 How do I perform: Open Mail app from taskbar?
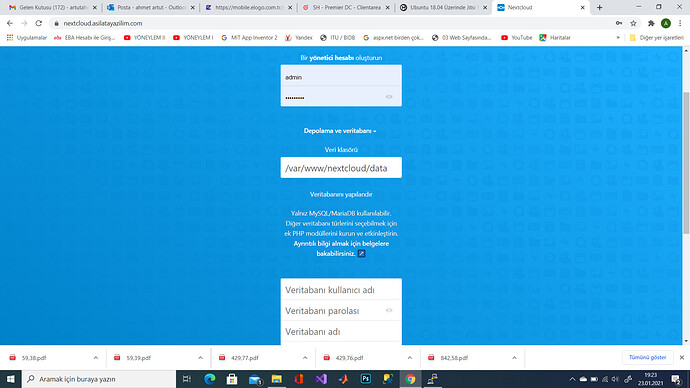pyautogui.click(x=255, y=379)
